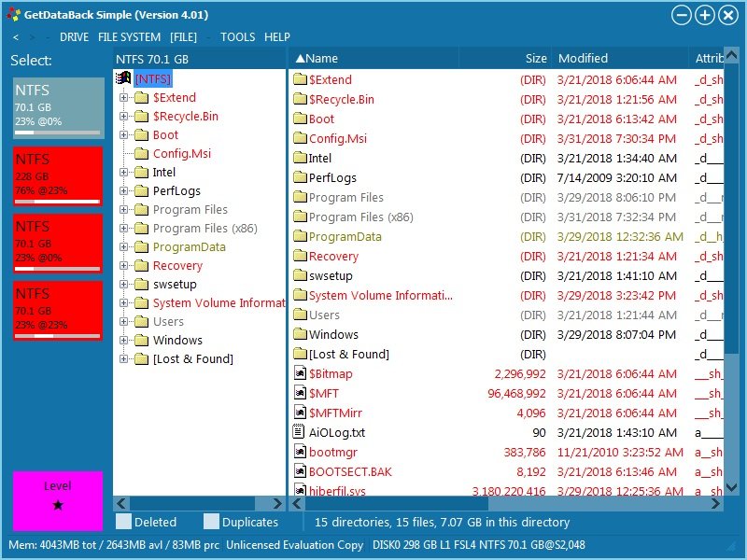Open the [FILE] menu

pos(183,37)
